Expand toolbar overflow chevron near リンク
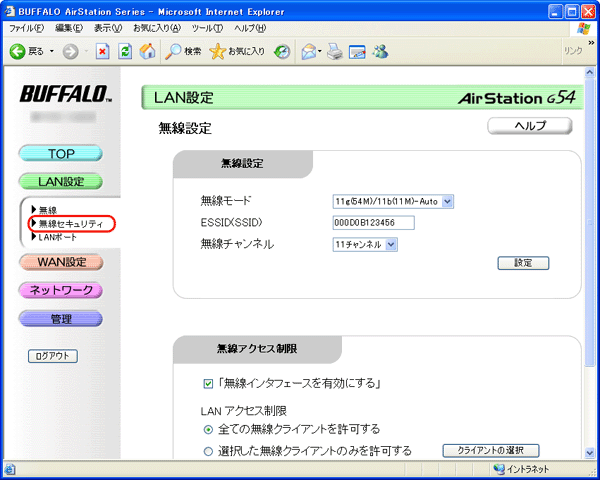This screenshot has height=480, width=600. pos(591,42)
